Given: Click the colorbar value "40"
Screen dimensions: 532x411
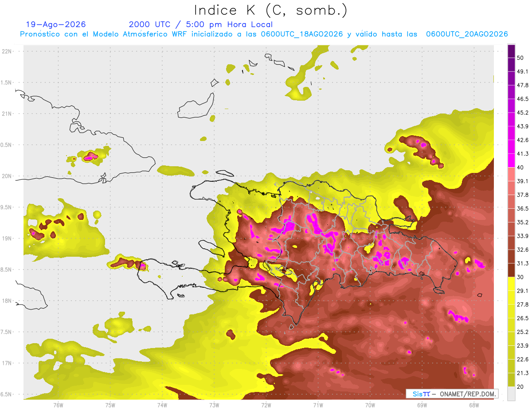Looking at the screenshot, I should (520, 168).
